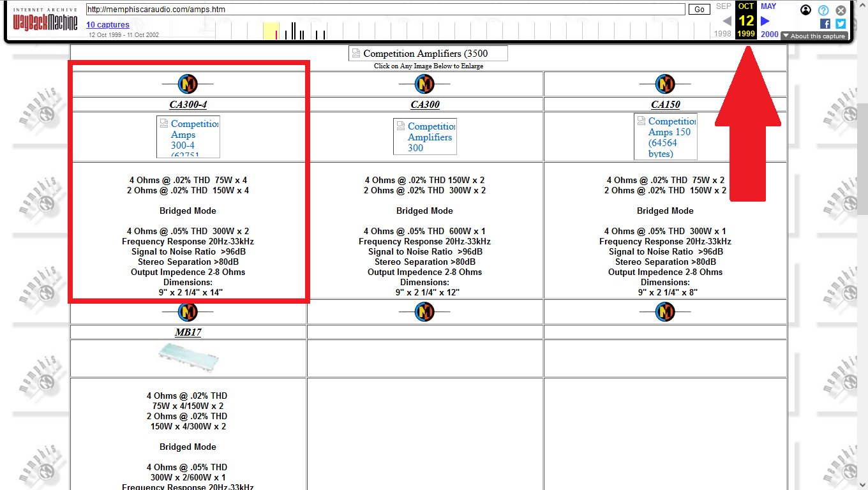Click the spec line '4 Ohms @ .02% THD 75W x 2'
This screenshot has height=490, width=868.
click(666, 181)
